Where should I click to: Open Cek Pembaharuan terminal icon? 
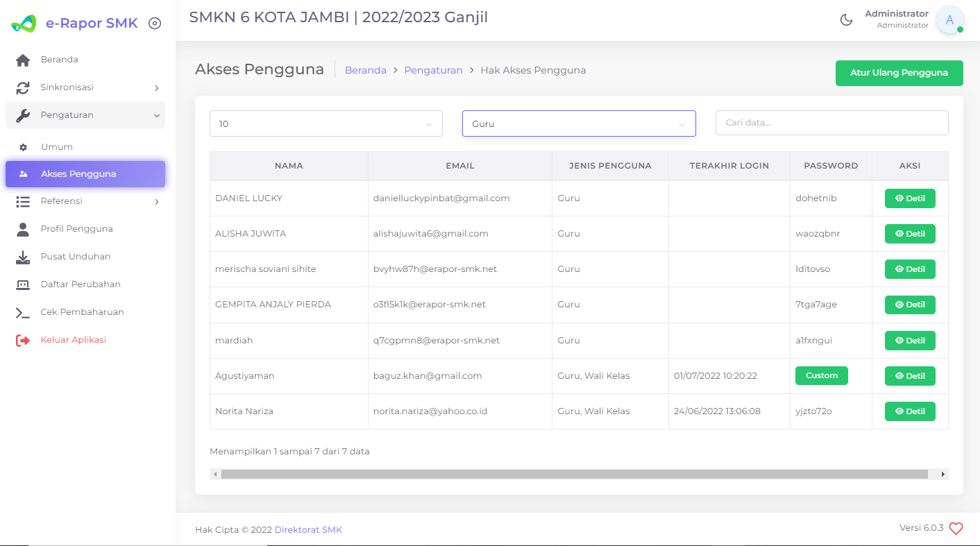(x=22, y=312)
